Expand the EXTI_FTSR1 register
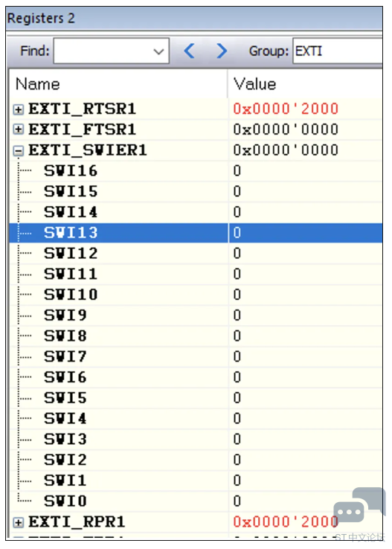 coord(18,130)
